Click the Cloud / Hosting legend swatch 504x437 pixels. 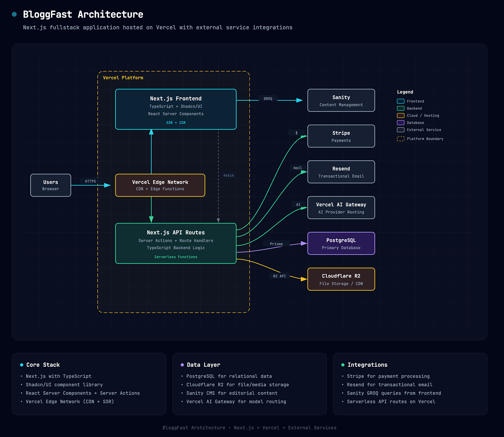click(x=401, y=116)
